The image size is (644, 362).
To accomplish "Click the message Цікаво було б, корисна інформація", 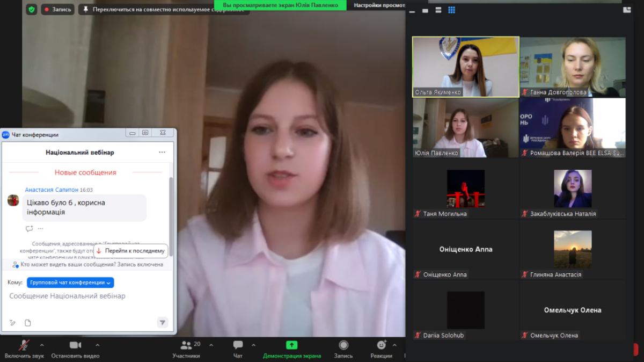I will tap(84, 207).
